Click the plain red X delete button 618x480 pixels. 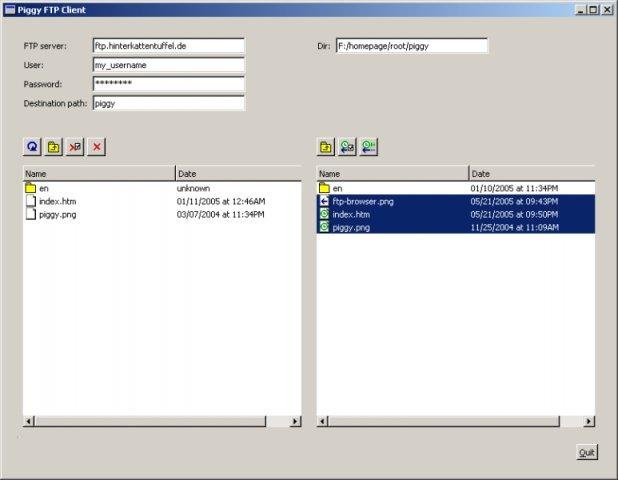pos(97,147)
